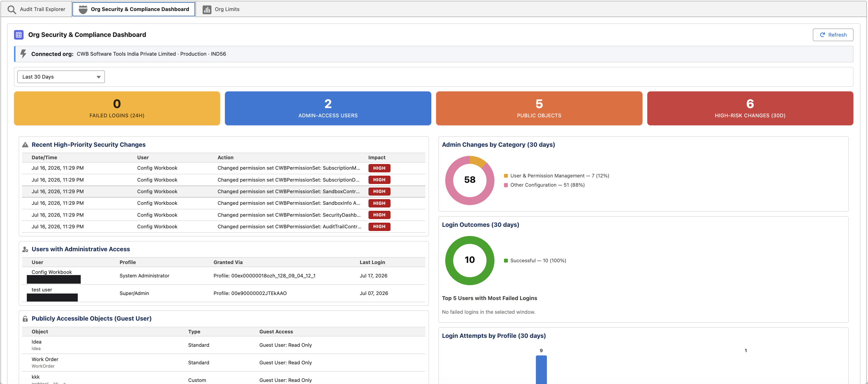The width and height of the screenshot is (868, 384).
Task: Open the Last 30 Days dropdown
Action: tap(61, 77)
